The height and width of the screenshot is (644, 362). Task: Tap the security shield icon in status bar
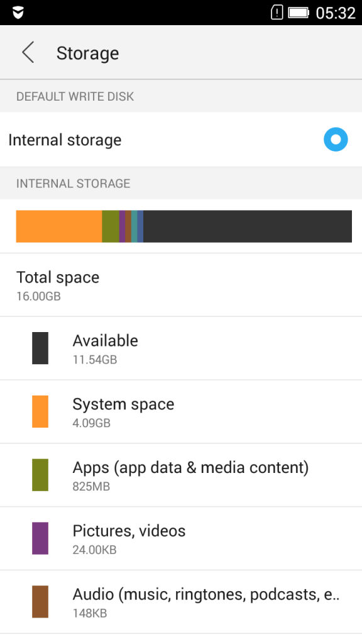tap(18, 13)
